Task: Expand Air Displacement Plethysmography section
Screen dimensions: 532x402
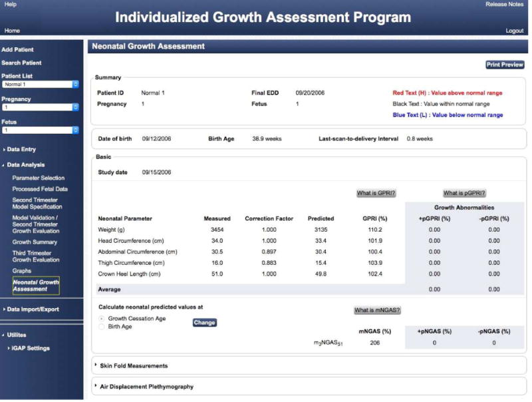Action: pos(146,386)
